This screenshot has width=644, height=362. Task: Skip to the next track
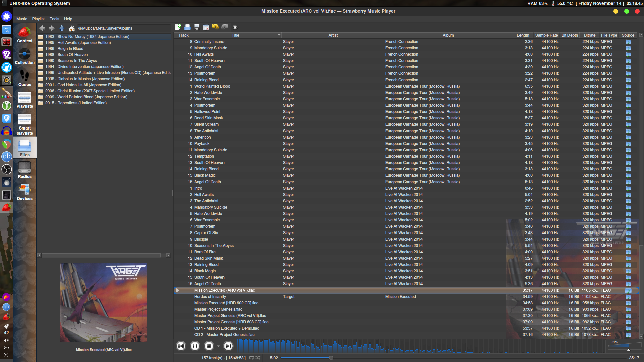[228, 346]
